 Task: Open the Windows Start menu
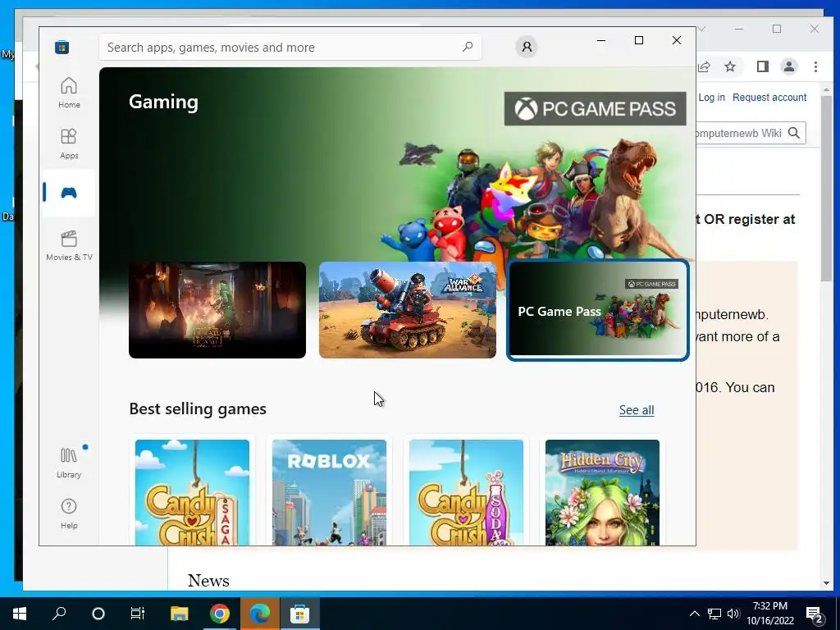20,614
